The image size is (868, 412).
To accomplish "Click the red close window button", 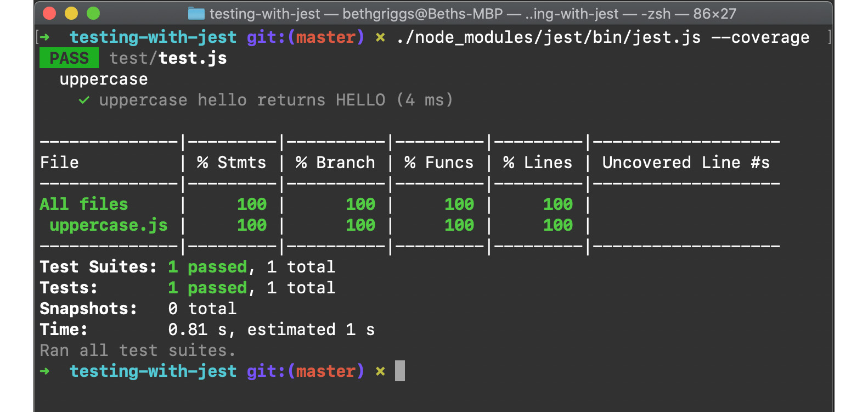I will coord(49,13).
